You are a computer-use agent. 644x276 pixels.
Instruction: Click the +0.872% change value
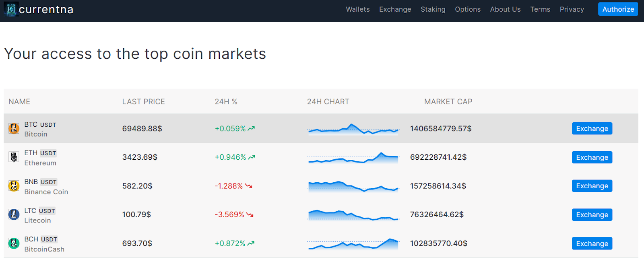click(230, 243)
